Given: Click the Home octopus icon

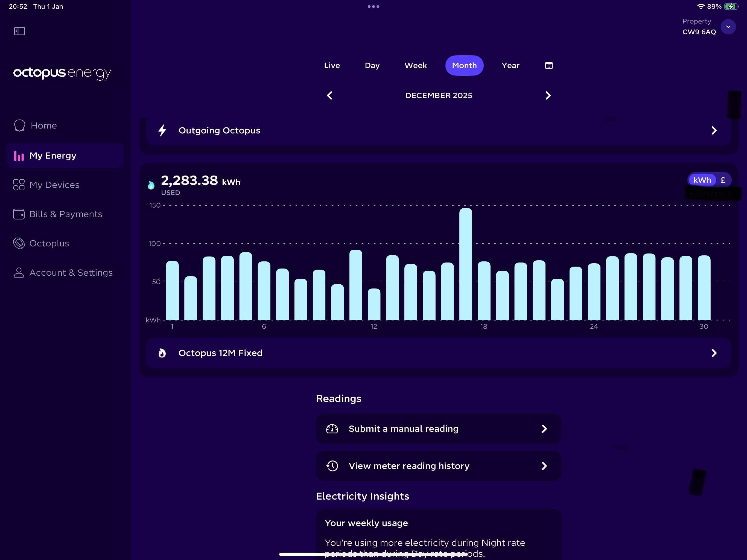Looking at the screenshot, I should (19, 125).
